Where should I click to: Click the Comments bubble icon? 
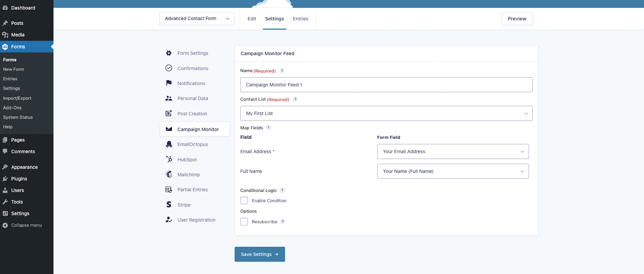pos(5,151)
